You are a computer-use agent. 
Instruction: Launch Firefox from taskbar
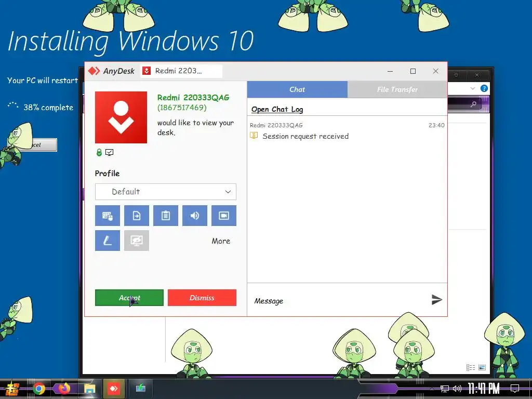pos(64,388)
